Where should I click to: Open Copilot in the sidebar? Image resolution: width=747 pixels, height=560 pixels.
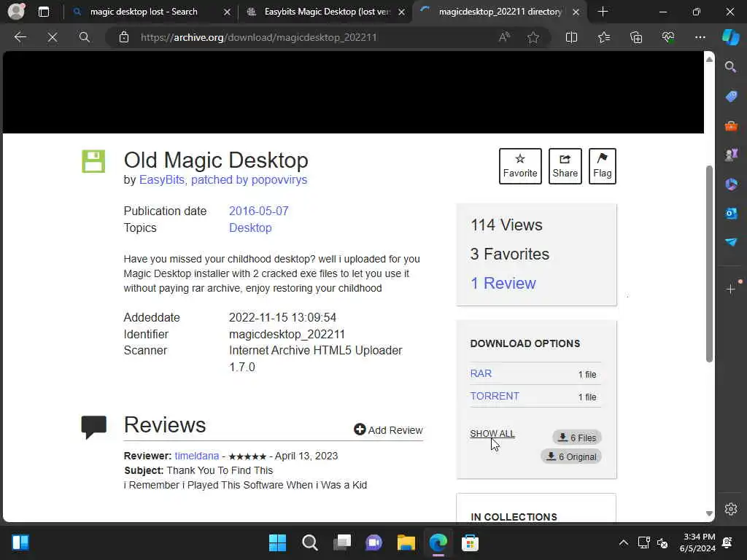(x=731, y=37)
